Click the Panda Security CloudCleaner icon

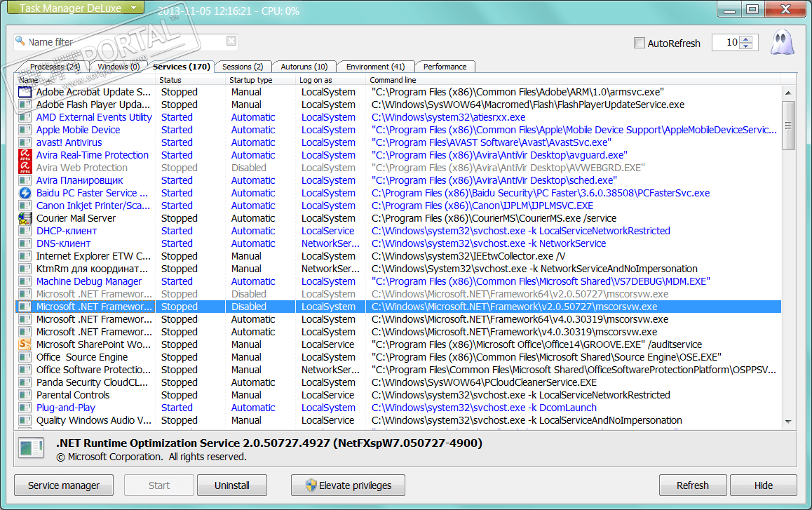[25, 382]
